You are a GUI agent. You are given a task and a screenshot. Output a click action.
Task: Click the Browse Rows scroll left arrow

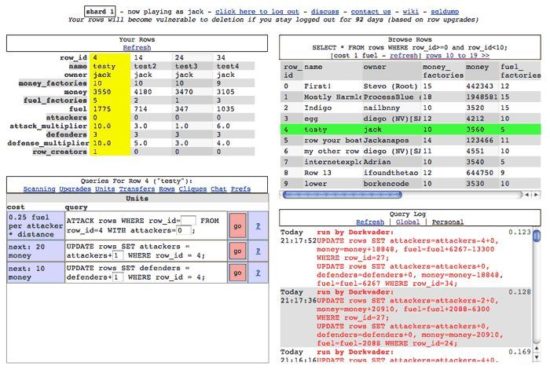pyautogui.click(x=527, y=195)
